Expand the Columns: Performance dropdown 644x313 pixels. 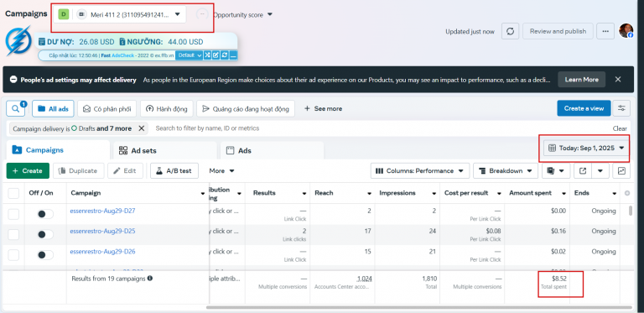pos(420,171)
